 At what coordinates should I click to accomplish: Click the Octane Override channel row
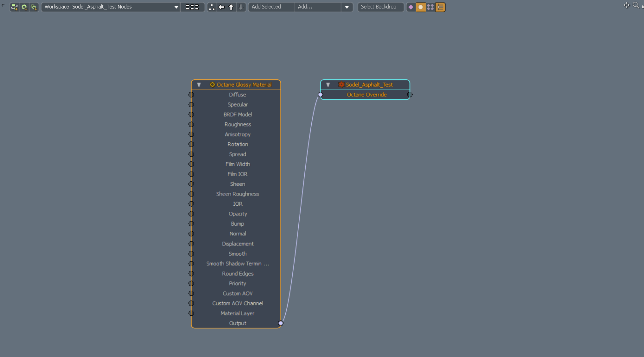click(x=367, y=95)
